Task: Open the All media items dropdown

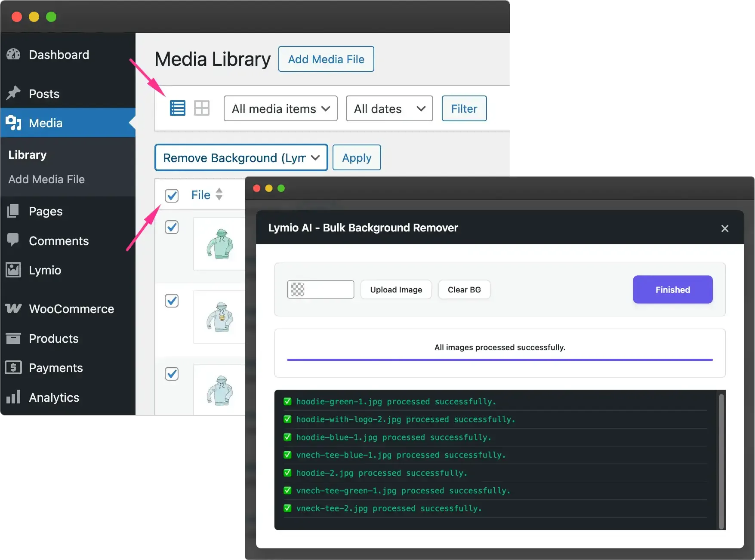Action: pos(280,109)
